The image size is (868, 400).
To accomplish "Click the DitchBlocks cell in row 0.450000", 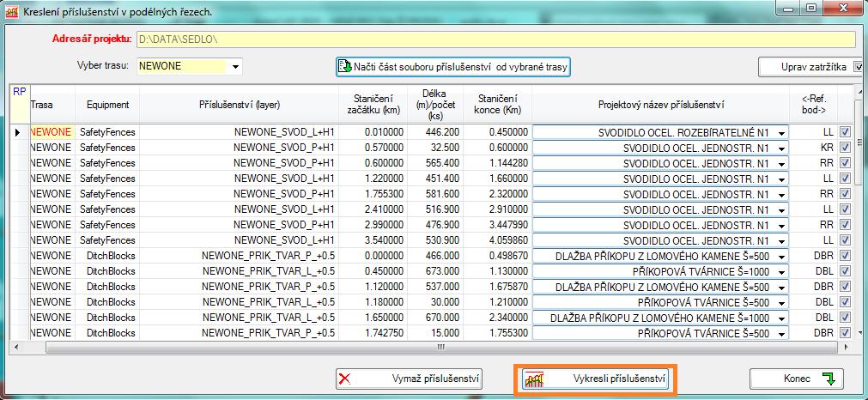I will 107,271.
